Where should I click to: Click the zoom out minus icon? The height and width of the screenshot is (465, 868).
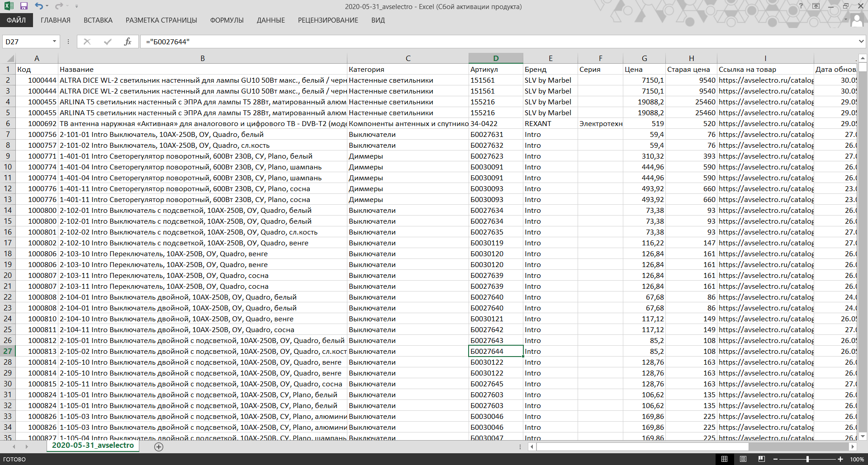[775, 459]
